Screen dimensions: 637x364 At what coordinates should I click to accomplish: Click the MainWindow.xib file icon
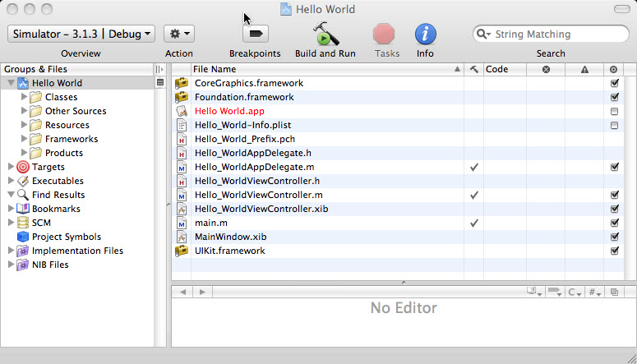click(182, 237)
